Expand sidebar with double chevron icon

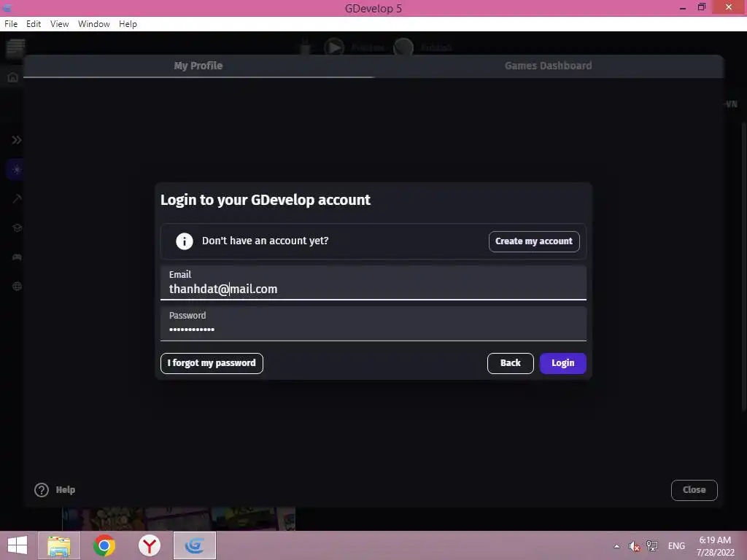17,140
